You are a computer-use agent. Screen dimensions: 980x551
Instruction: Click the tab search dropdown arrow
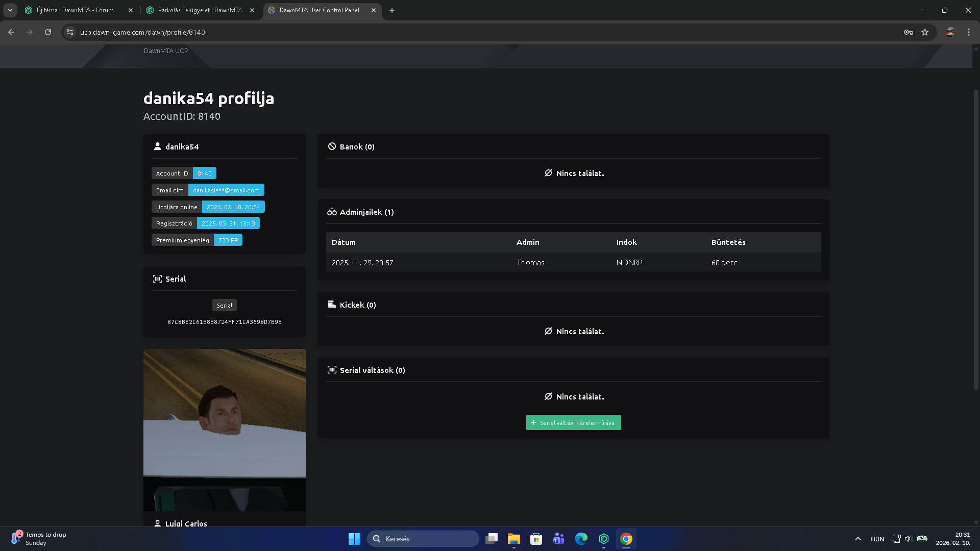pos(10,10)
